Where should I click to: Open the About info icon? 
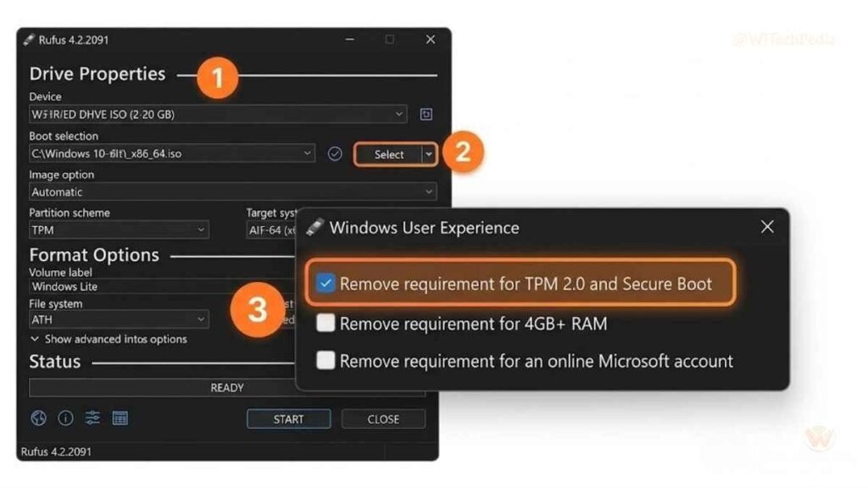[65, 419]
